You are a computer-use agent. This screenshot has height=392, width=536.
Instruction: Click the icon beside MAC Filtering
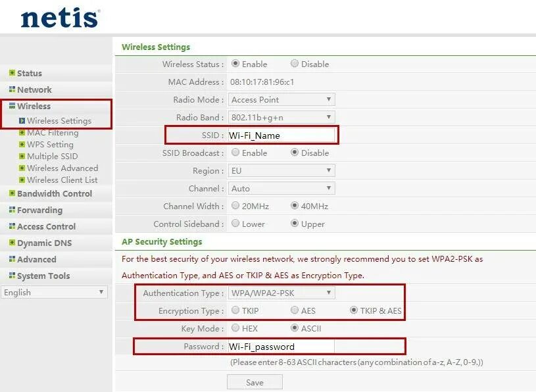click(x=22, y=133)
